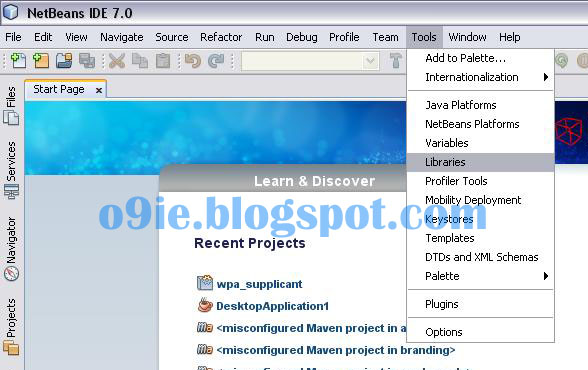588x370 pixels.
Task: Open the Team menu
Action: (385, 37)
